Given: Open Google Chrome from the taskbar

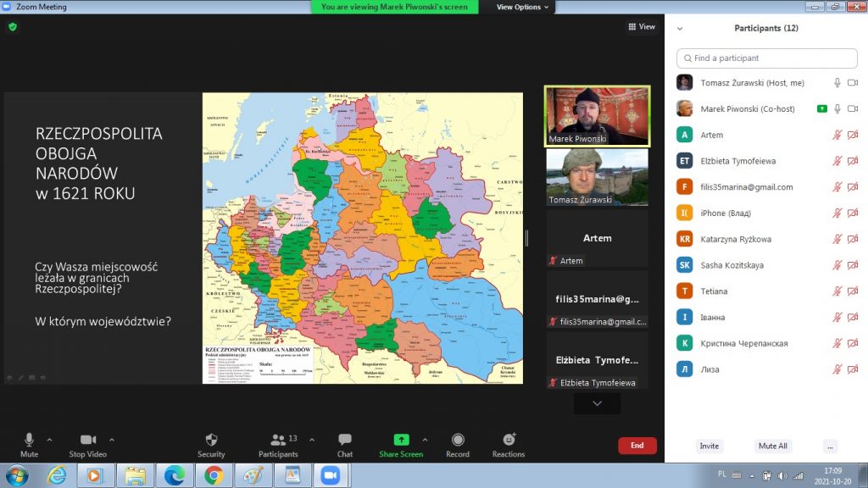Looking at the screenshot, I should (x=213, y=475).
